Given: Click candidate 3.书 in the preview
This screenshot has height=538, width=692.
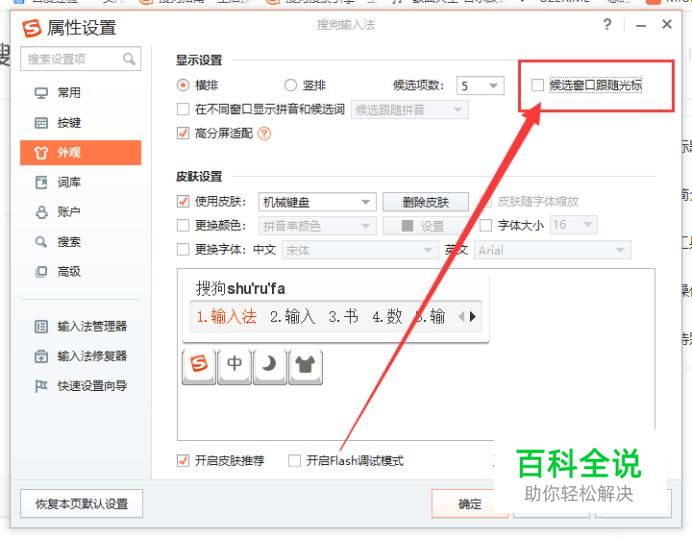Looking at the screenshot, I should click(x=343, y=316).
